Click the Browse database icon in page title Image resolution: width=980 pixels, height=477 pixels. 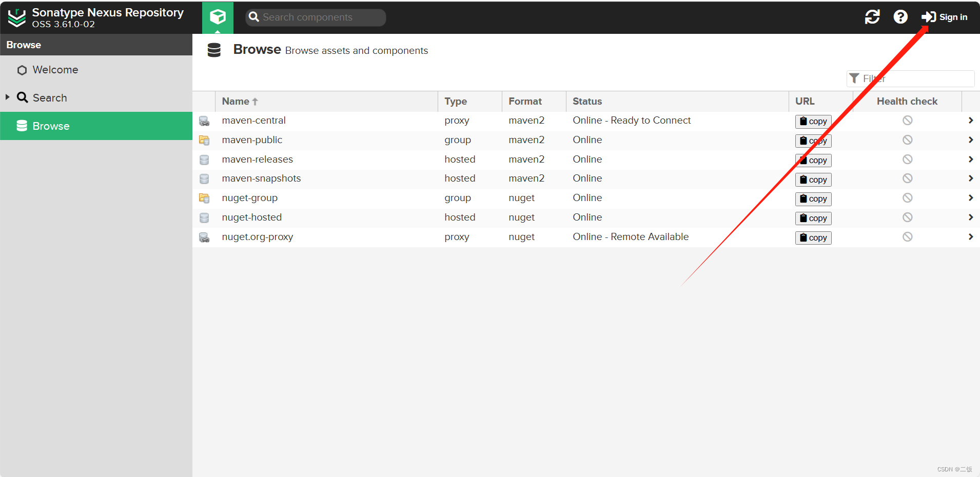[x=214, y=50]
